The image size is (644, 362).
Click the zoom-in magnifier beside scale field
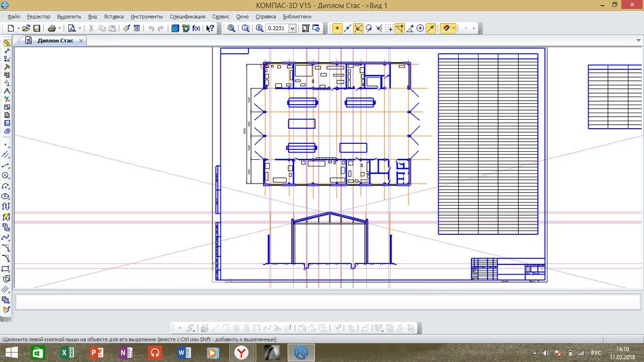[260, 29]
